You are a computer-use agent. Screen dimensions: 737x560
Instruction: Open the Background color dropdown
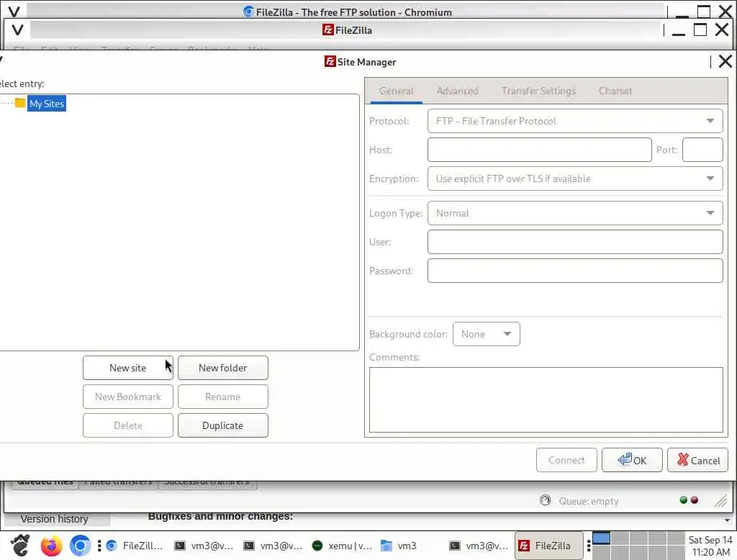(486, 334)
